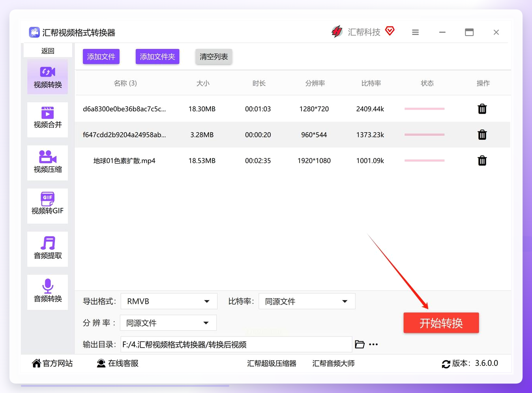Click the red VIP diamond icon

[x=390, y=31]
